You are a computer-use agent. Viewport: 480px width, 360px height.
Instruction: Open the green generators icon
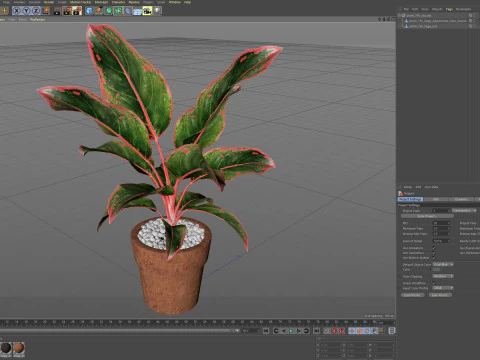(109, 11)
